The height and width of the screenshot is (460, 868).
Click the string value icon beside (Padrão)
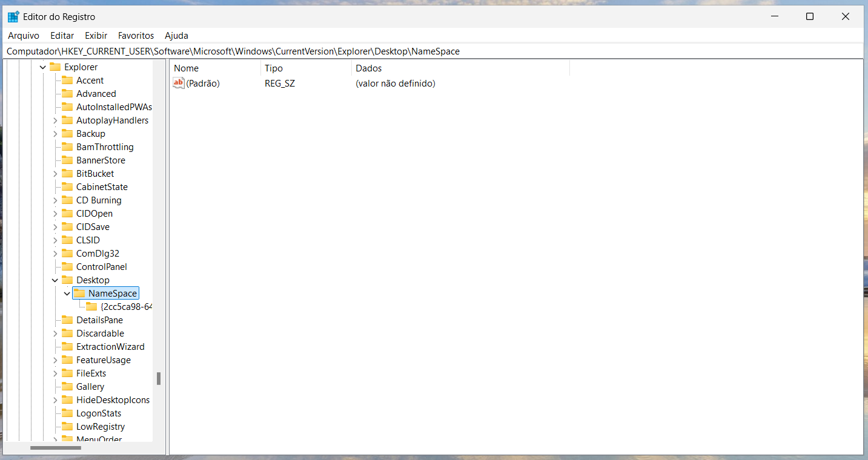(x=178, y=83)
